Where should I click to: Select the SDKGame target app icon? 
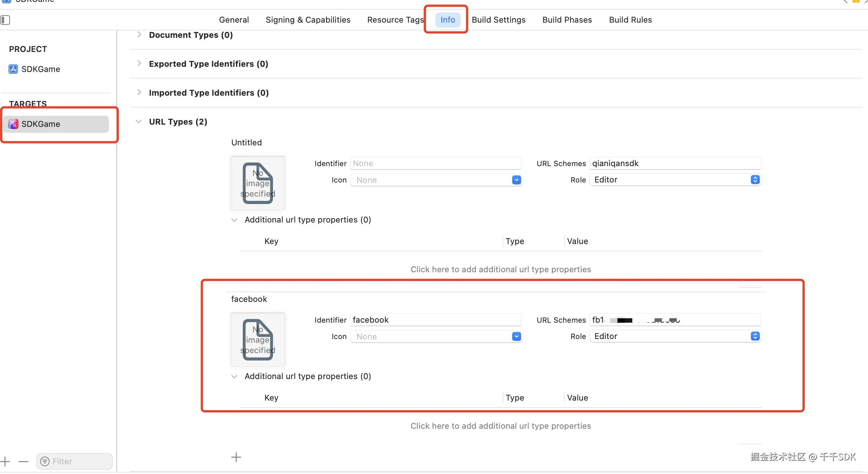pos(13,124)
